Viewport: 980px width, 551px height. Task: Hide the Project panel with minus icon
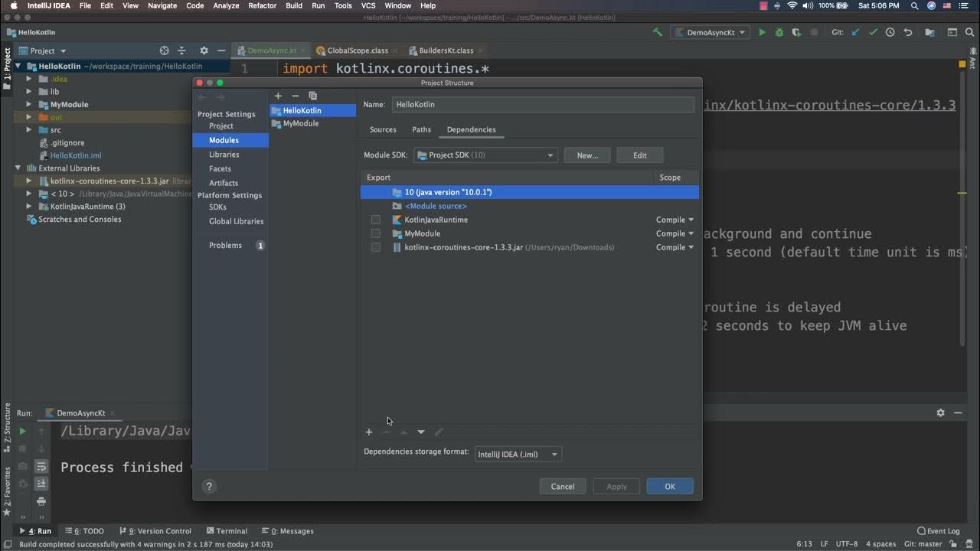click(221, 51)
